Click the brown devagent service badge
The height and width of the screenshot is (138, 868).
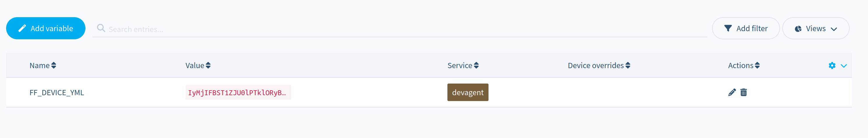(x=468, y=93)
